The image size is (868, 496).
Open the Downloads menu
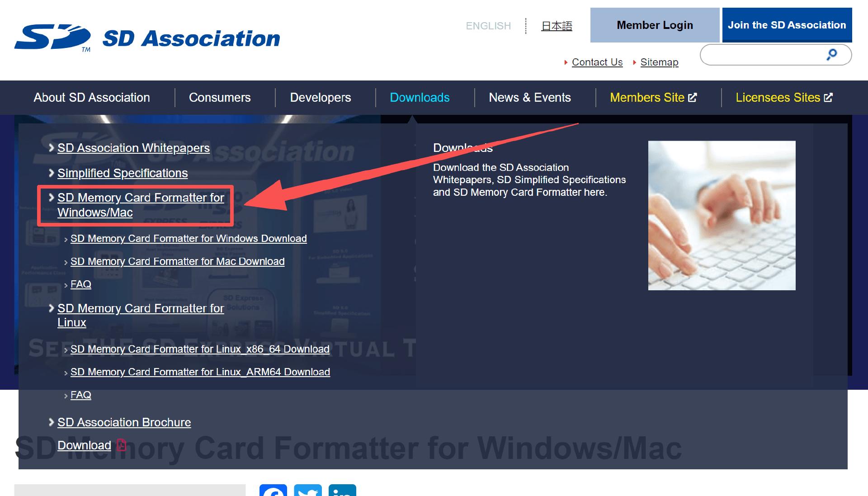[x=420, y=98]
